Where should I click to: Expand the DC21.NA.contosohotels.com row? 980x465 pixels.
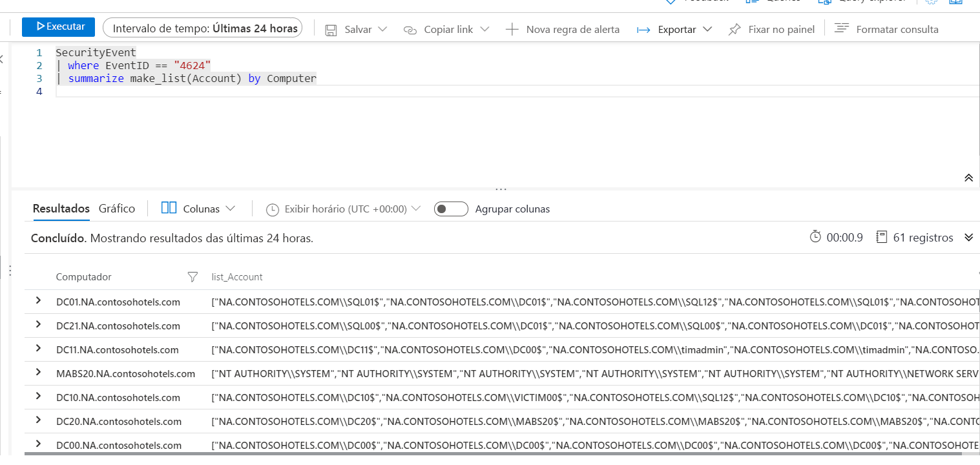(x=39, y=324)
